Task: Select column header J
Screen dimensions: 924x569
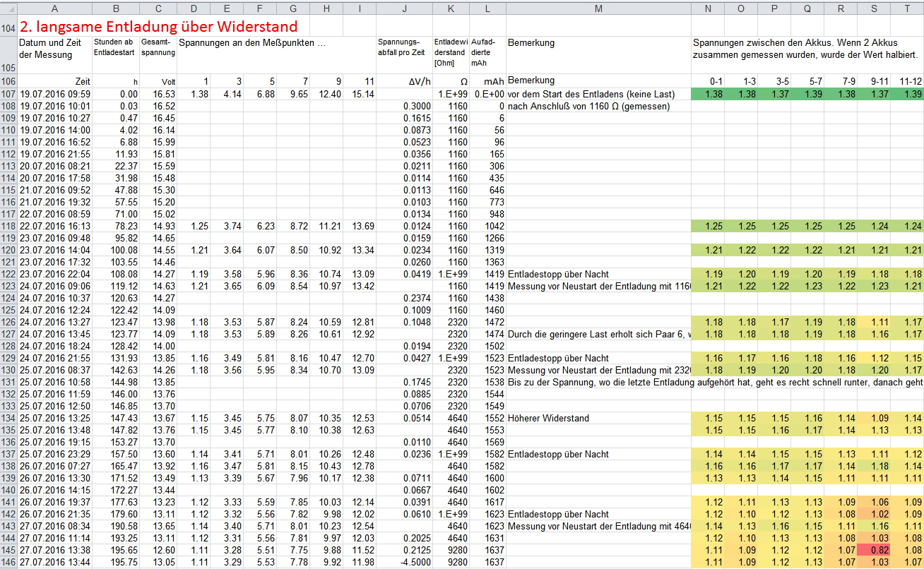Action: point(404,7)
